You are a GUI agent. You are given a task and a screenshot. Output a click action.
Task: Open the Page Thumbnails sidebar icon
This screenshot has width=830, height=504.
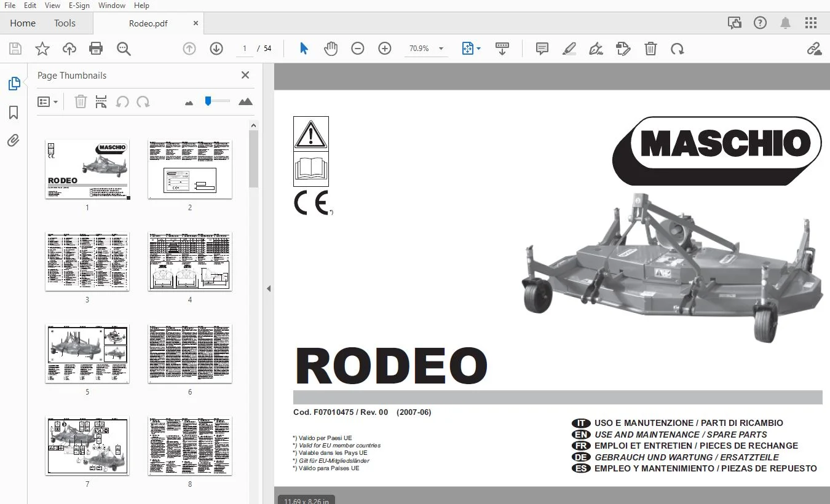pos(14,84)
